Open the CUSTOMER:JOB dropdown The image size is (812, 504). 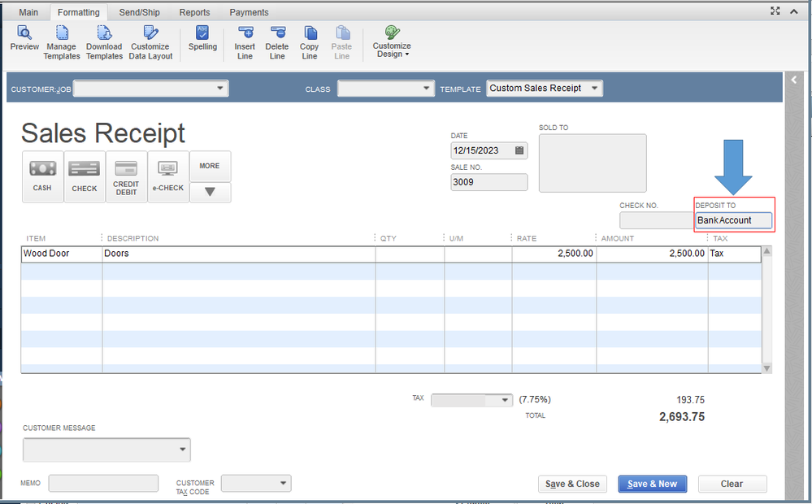click(x=220, y=88)
